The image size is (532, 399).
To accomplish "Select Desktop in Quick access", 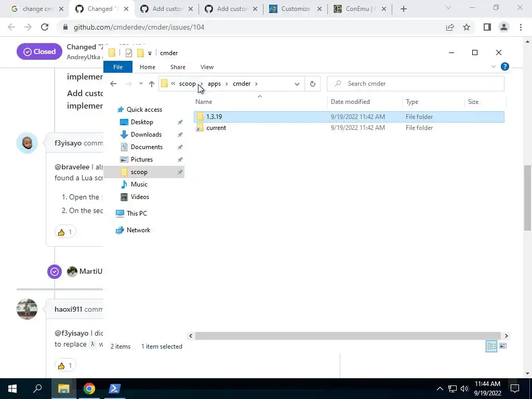I will (142, 122).
